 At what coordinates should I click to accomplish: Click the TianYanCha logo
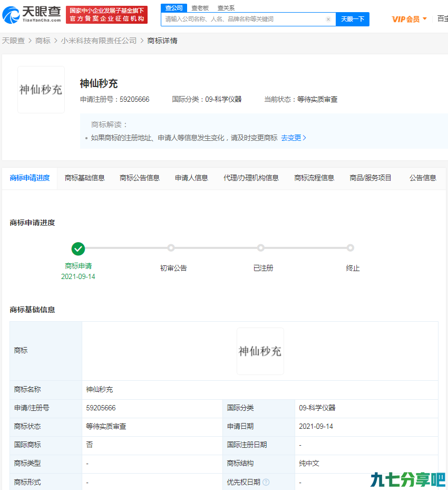click(32, 15)
